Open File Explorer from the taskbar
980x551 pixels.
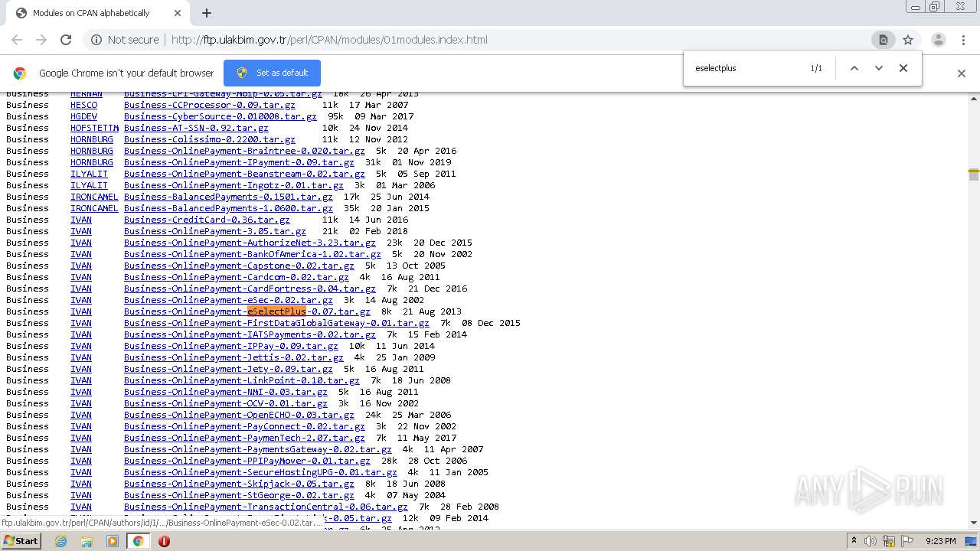(x=87, y=541)
